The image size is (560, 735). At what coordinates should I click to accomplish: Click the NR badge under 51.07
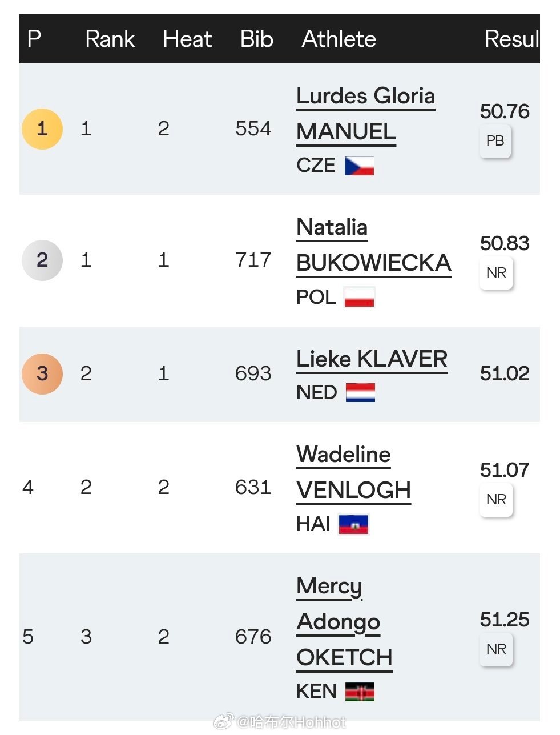click(496, 500)
